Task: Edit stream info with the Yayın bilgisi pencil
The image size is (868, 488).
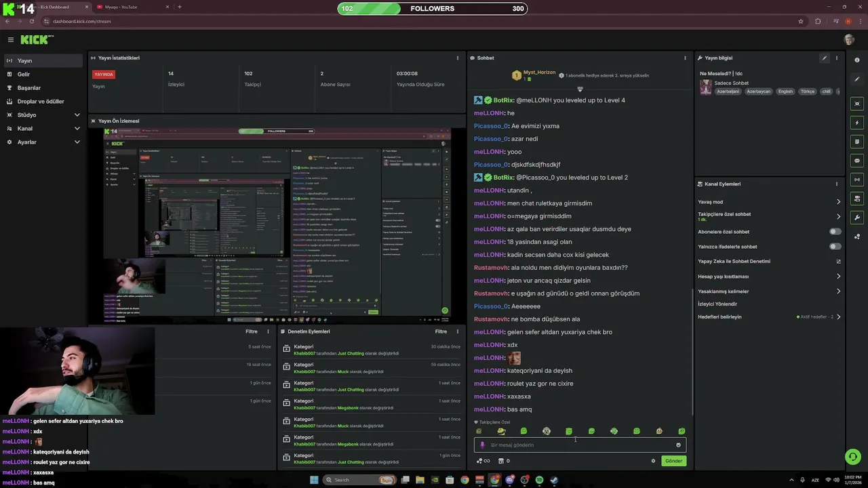Action: click(x=825, y=58)
